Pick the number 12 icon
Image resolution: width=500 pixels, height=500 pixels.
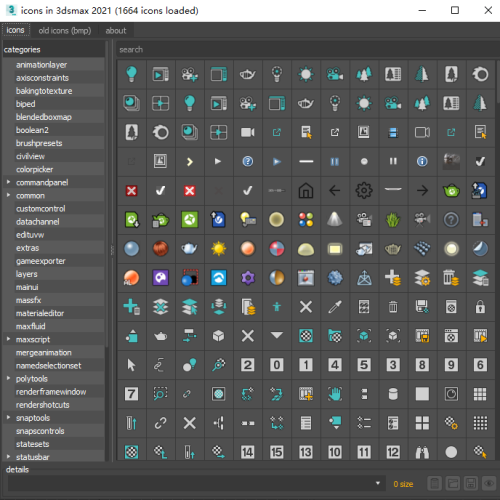point(393,452)
